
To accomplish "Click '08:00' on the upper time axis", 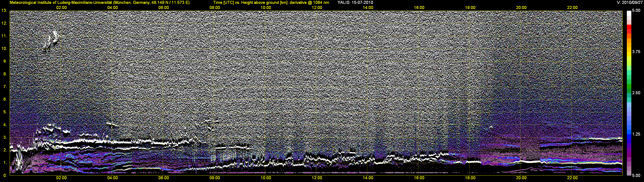I will point(215,7).
